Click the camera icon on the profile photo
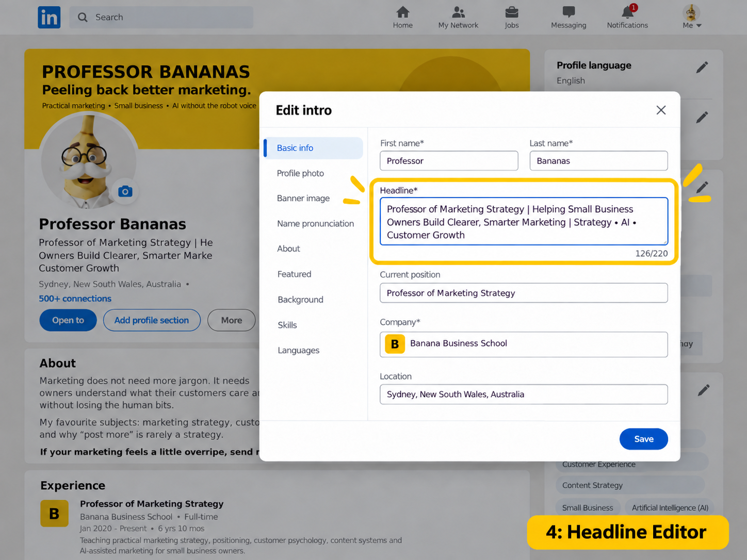 pos(125,192)
